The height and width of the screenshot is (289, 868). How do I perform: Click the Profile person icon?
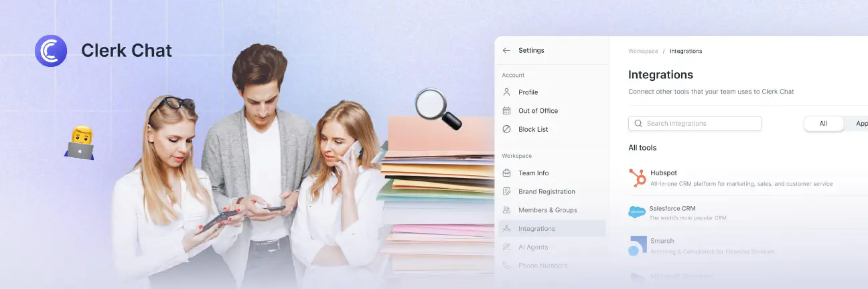click(x=506, y=92)
